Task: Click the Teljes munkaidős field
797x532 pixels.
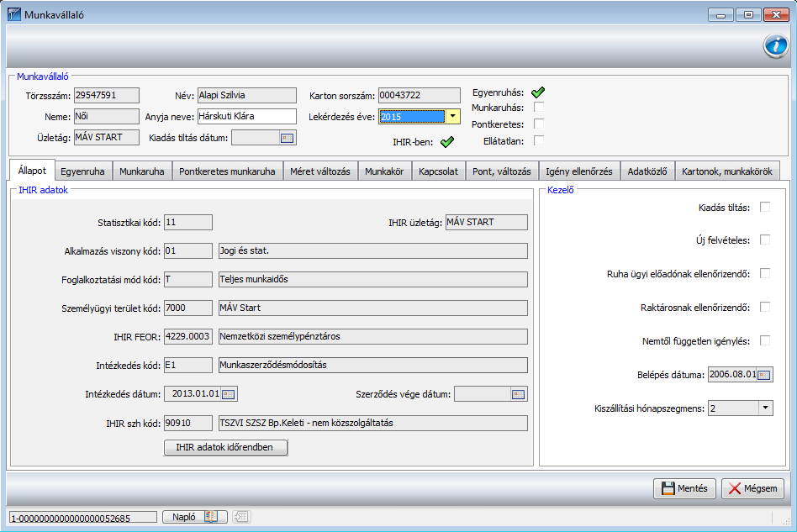Action: (373, 280)
